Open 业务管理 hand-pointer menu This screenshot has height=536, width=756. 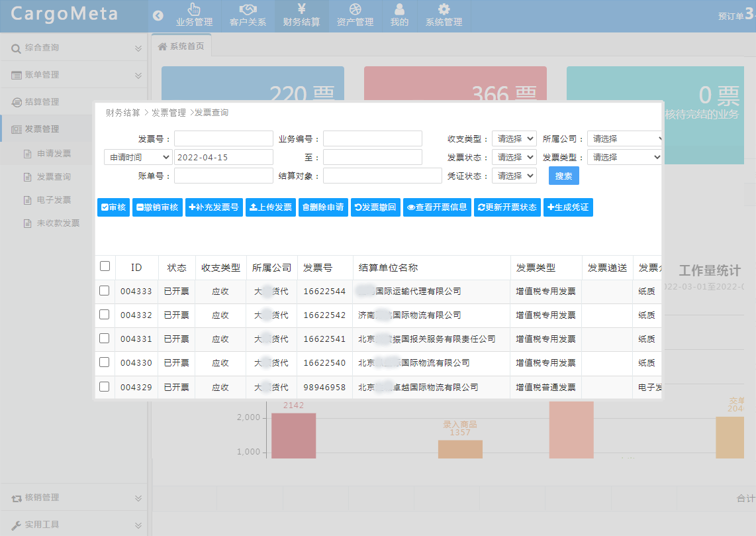pos(194,16)
